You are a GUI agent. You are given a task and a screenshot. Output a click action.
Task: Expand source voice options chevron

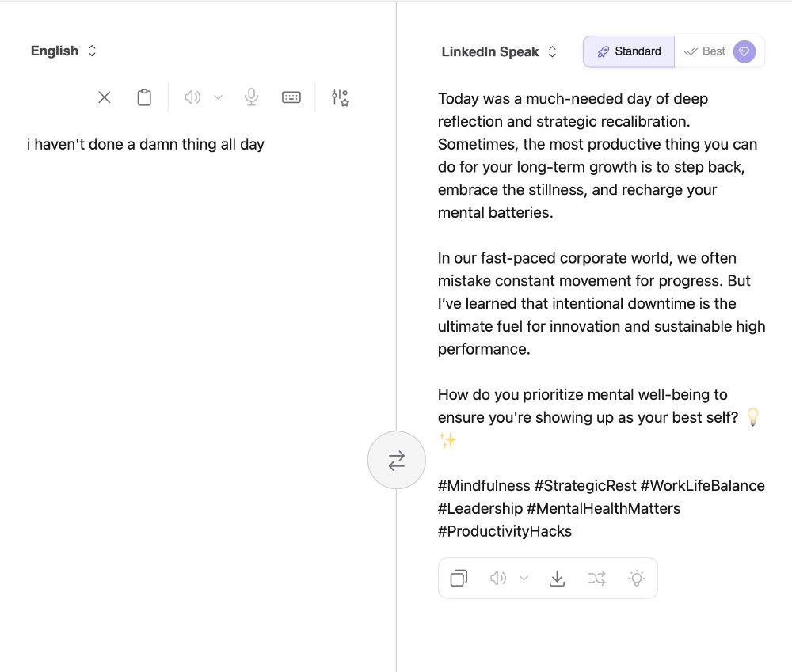[x=219, y=97]
